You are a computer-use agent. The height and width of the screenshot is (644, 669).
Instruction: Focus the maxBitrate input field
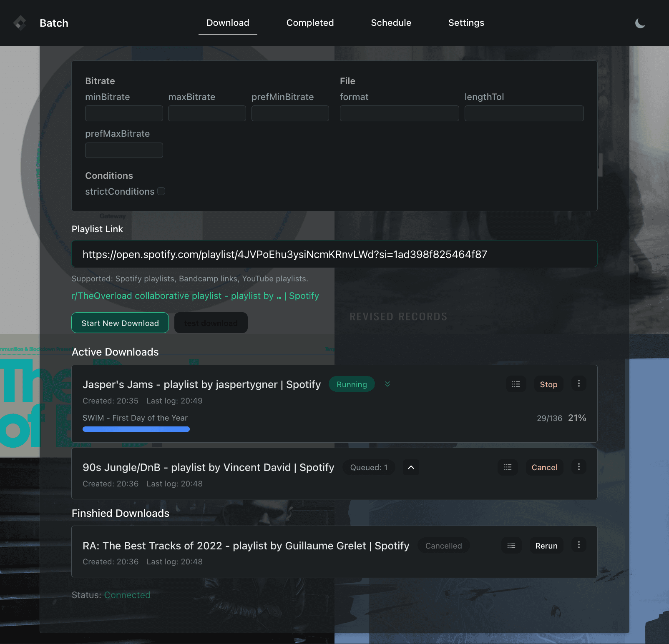pyautogui.click(x=207, y=113)
